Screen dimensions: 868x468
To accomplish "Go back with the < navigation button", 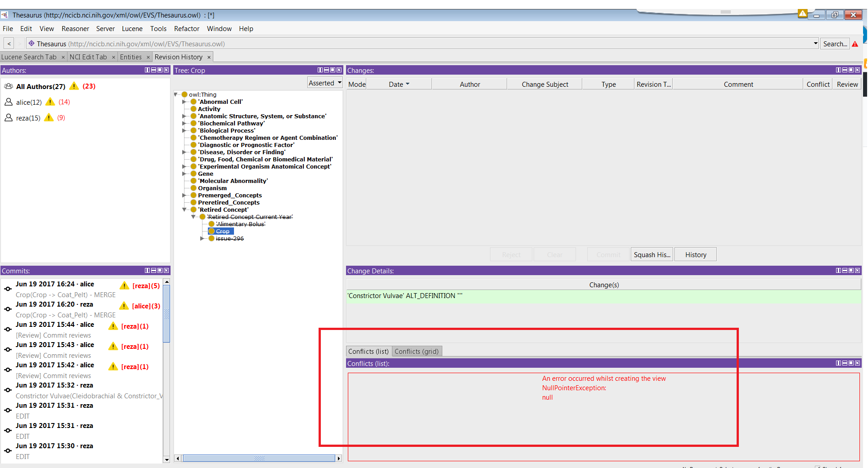I will coord(9,44).
